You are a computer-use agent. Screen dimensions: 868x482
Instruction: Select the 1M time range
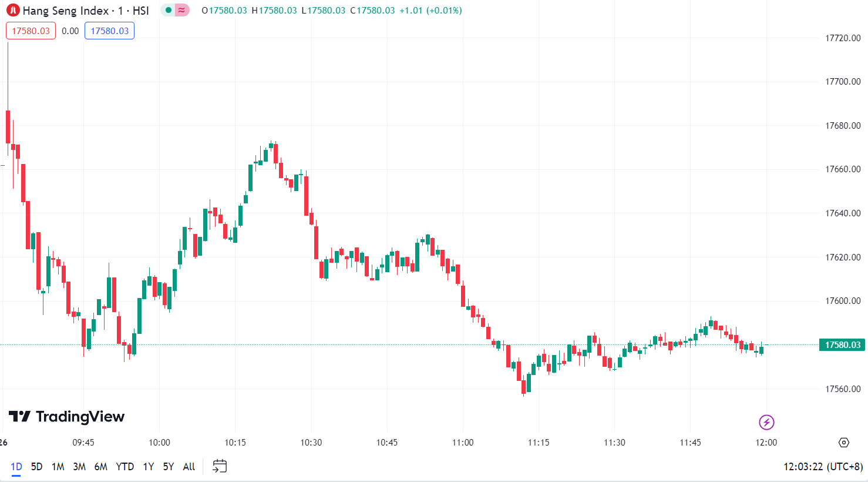click(x=58, y=467)
